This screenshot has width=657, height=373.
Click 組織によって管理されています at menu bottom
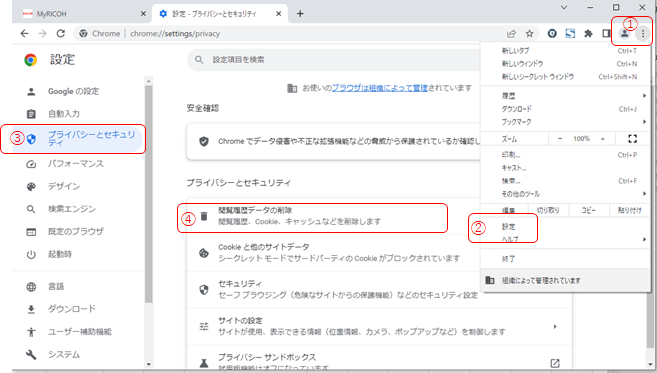(x=566, y=280)
